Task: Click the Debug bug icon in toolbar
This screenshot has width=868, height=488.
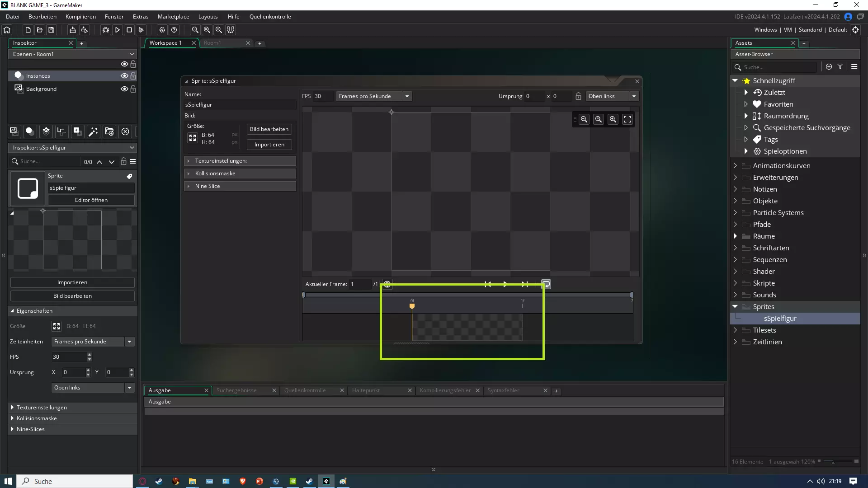Action: [105, 30]
